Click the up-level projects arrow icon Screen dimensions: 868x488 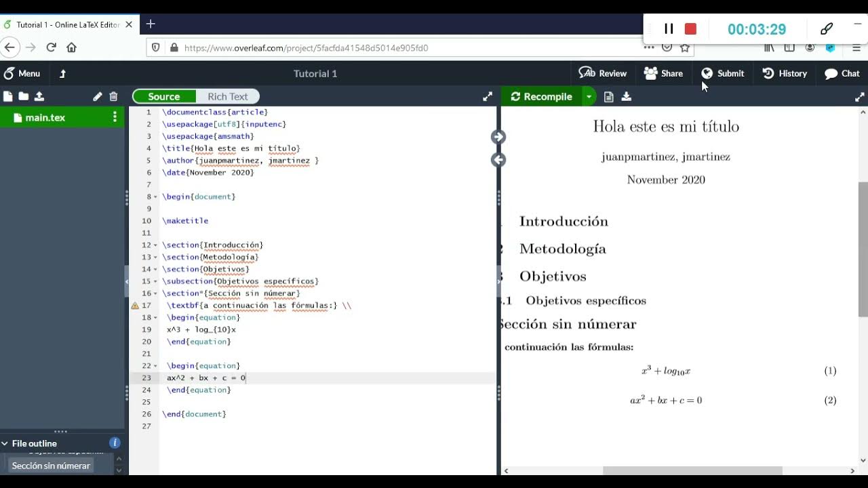click(63, 73)
